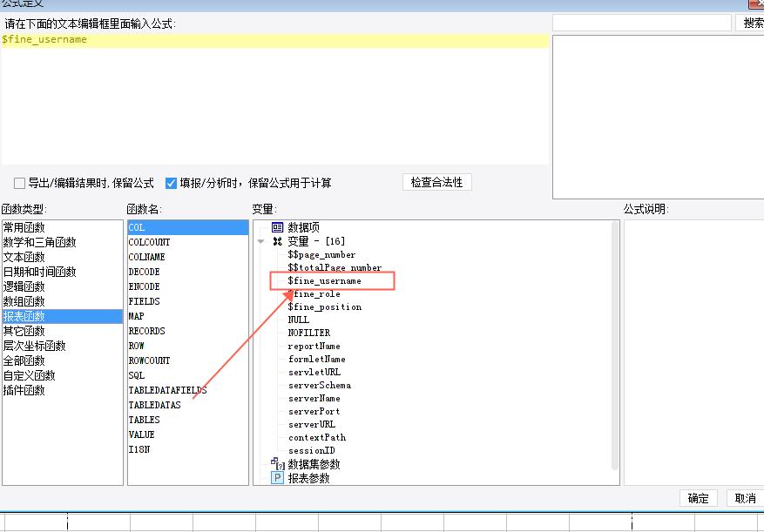764x532 pixels.
Task: Click the 变量 variables group icon
Action: tap(277, 241)
